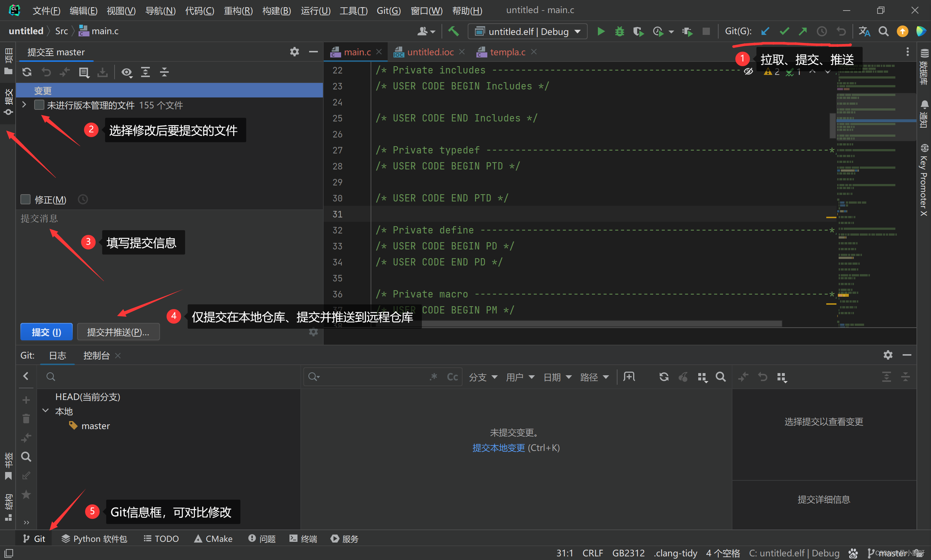
Task: Open the CMake tool window button
Action: [x=213, y=539]
